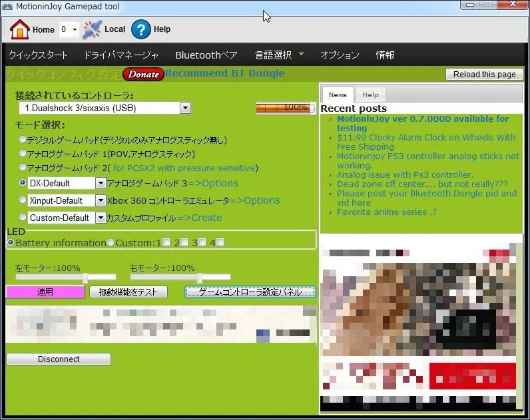Screen dimensions: 530x420
Task: Expand the Xinput-Default dropdown
Action: tap(101, 200)
